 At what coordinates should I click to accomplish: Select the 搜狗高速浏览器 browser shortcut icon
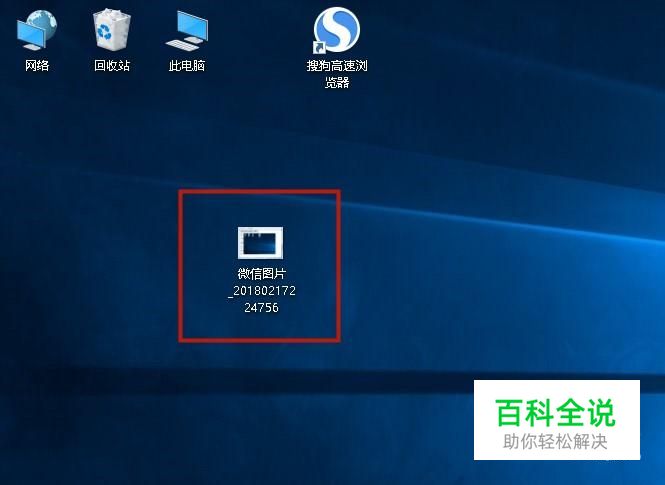tap(337, 31)
